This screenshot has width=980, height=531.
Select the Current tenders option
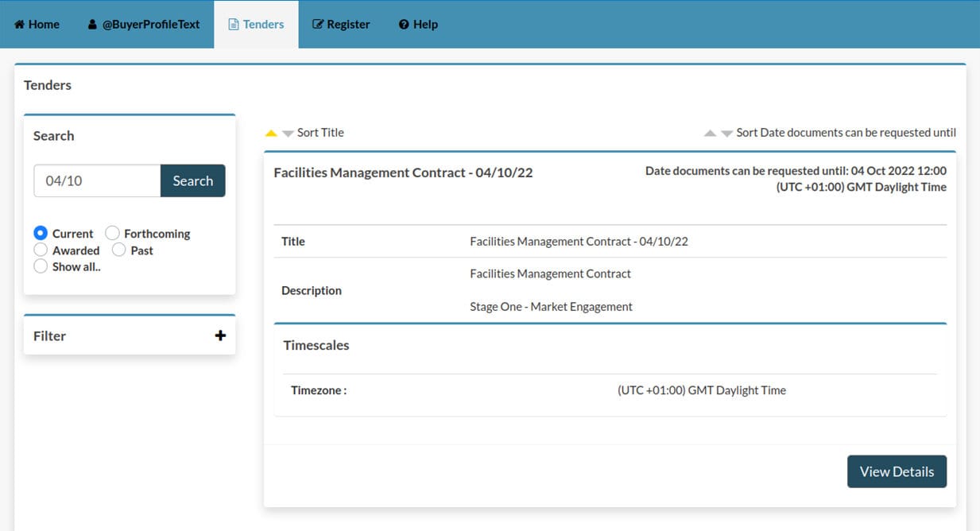click(41, 233)
